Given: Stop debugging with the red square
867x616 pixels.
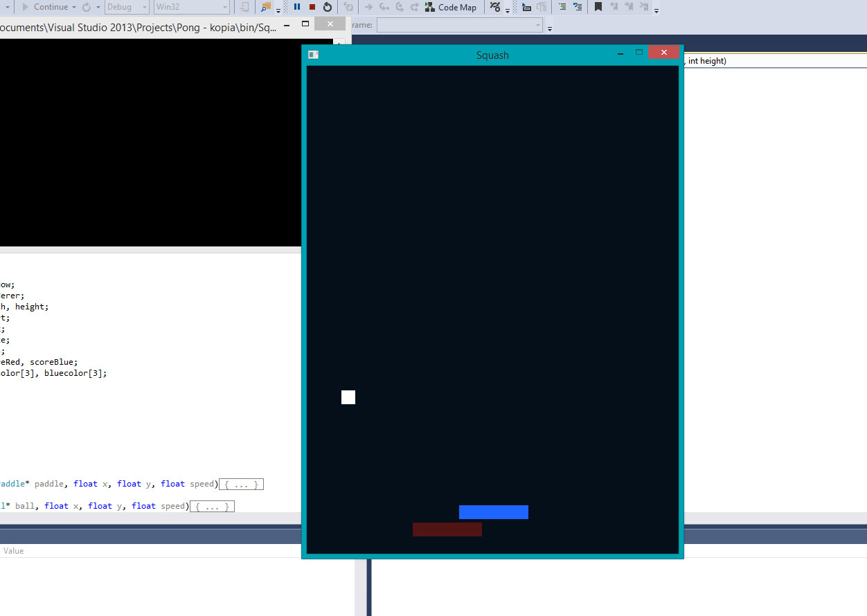Looking at the screenshot, I should [312, 7].
